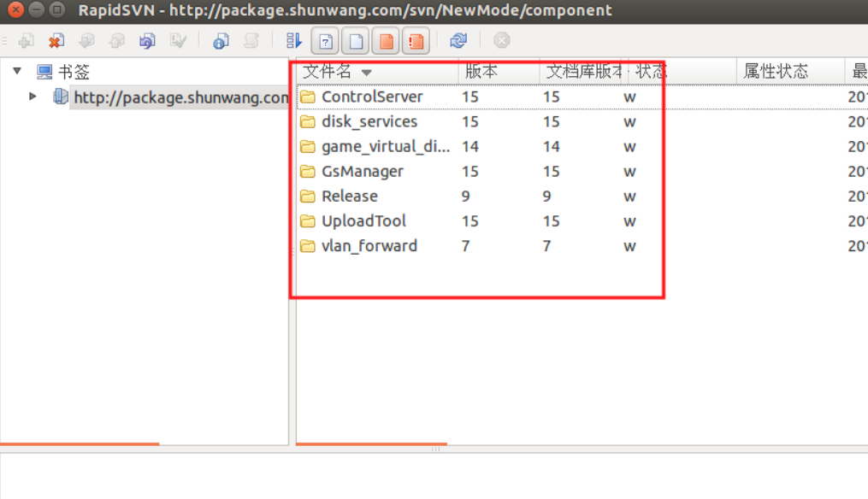The height and width of the screenshot is (499, 868).
Task: Open the 文件名 column sort arrow
Action: pyautogui.click(x=368, y=72)
